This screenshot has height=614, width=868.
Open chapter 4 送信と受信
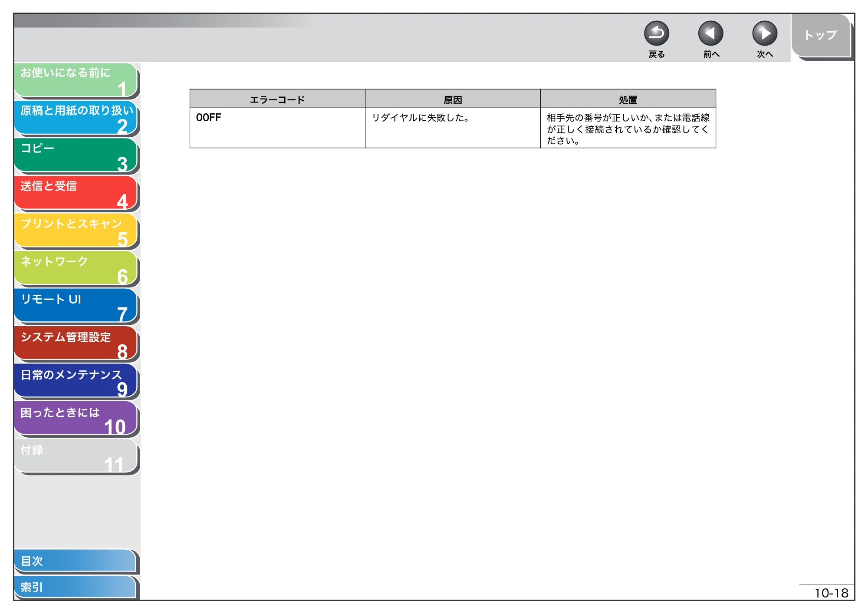tap(76, 193)
